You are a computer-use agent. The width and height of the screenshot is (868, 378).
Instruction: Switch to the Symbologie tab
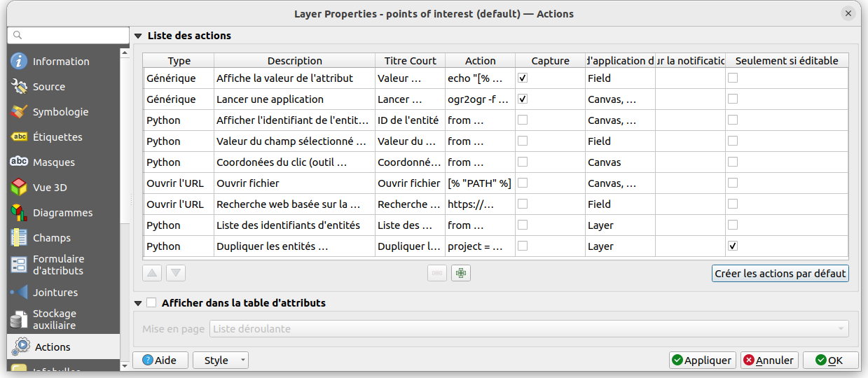coord(64,111)
